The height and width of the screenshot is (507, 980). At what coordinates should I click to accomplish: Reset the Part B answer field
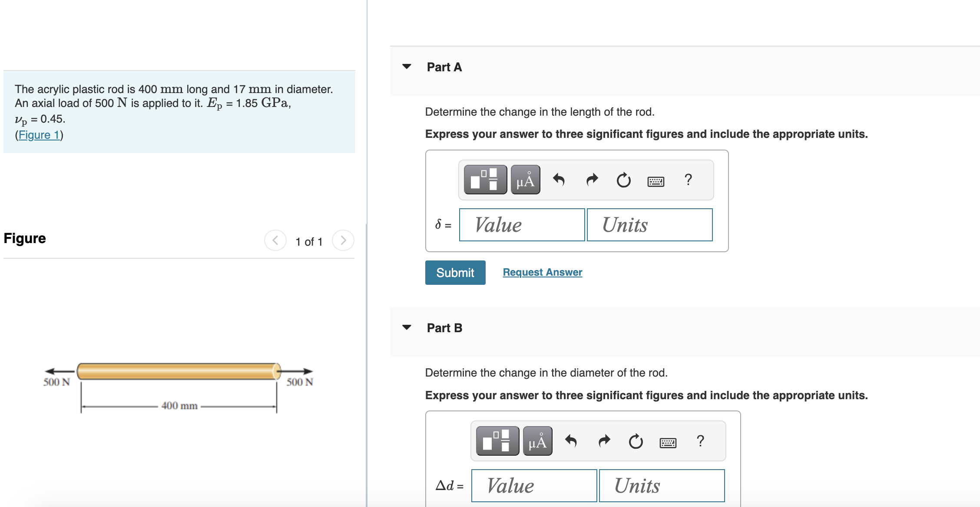coord(636,441)
